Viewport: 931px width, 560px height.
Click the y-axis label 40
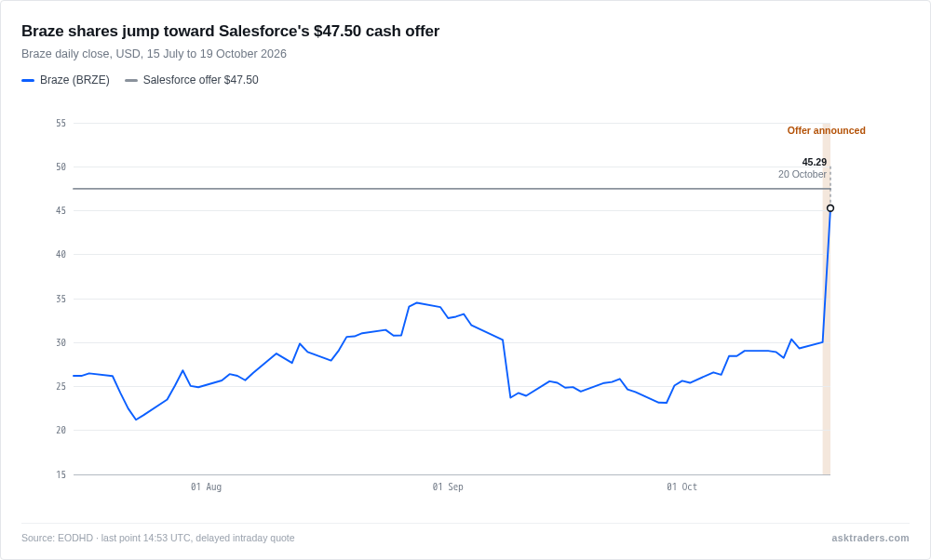pos(61,255)
